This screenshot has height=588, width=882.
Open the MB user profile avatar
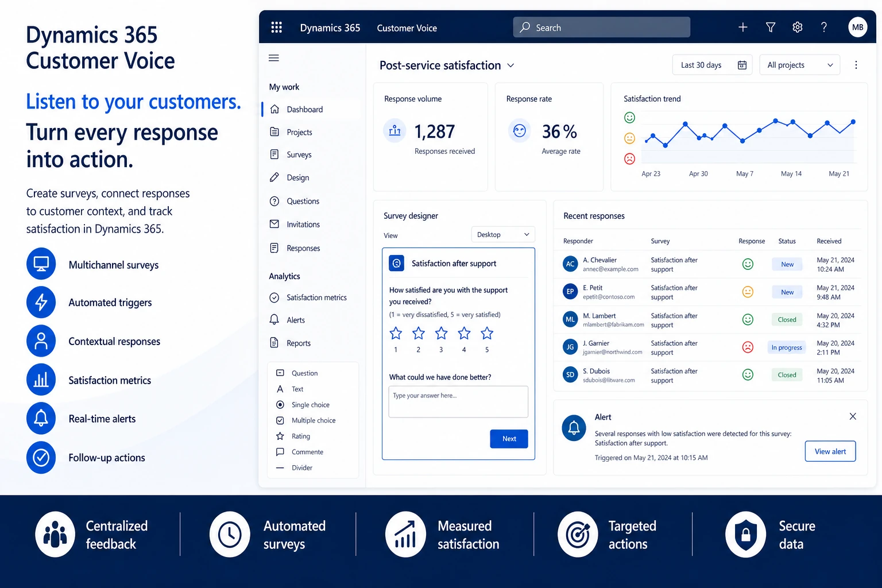click(858, 27)
